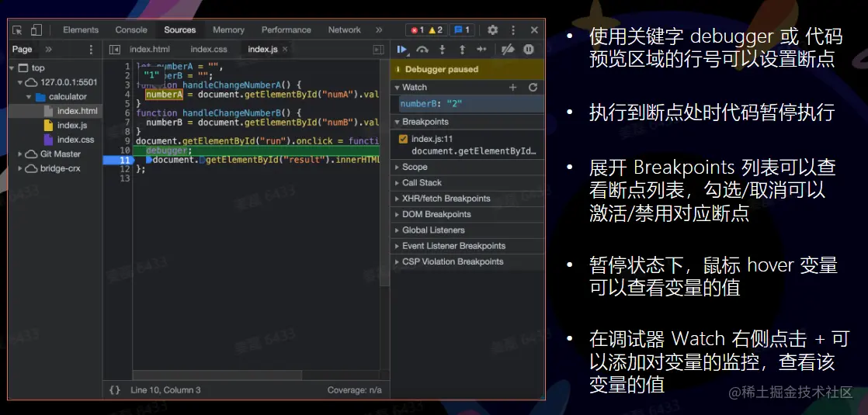Click the Step button
Image resolution: width=868 pixels, height=415 pixels.
click(x=481, y=49)
